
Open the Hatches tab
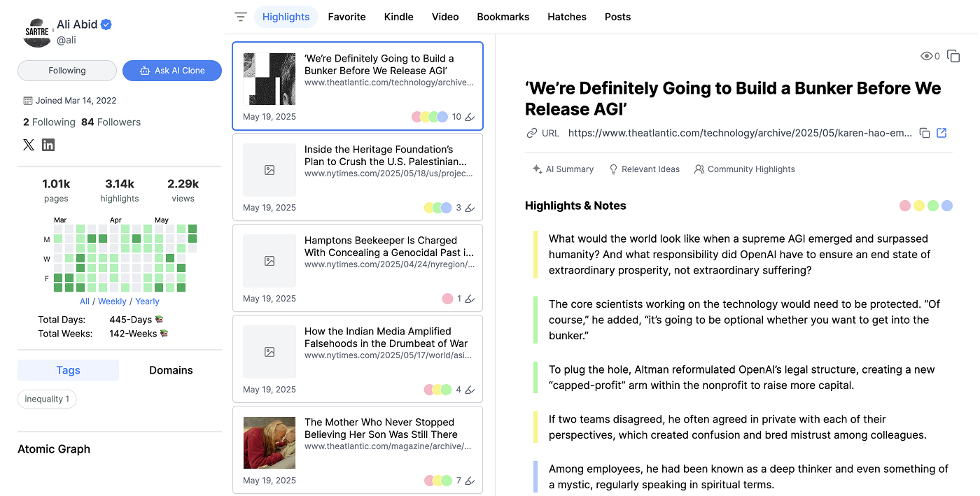(567, 17)
